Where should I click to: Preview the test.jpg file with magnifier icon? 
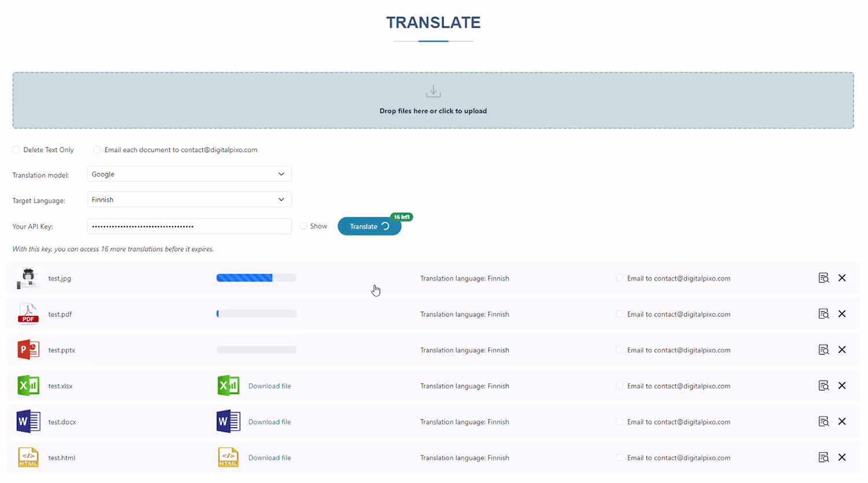[823, 278]
